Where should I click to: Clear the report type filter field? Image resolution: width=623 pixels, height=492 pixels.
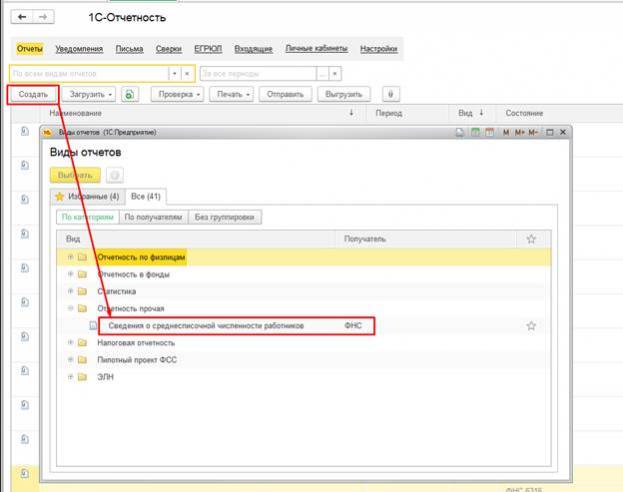point(187,73)
